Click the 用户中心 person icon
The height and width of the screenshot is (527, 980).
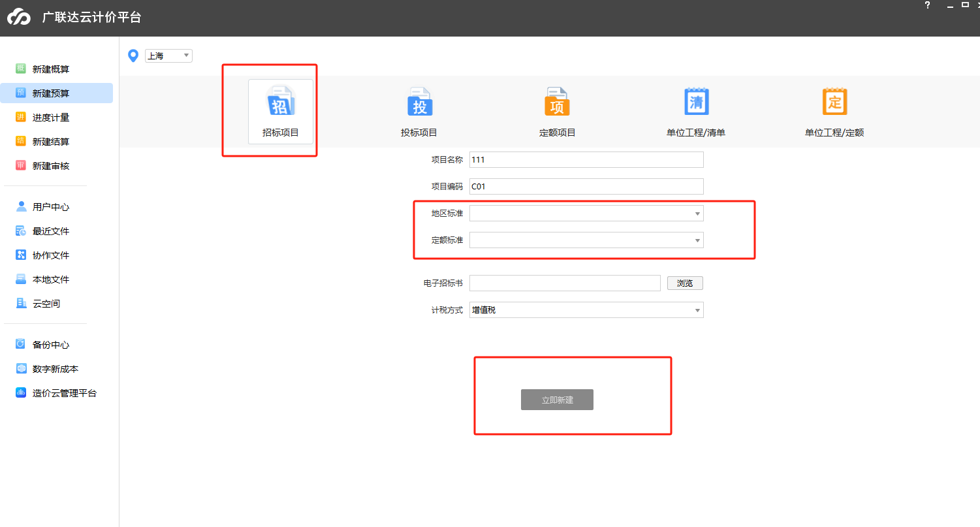[x=21, y=206]
